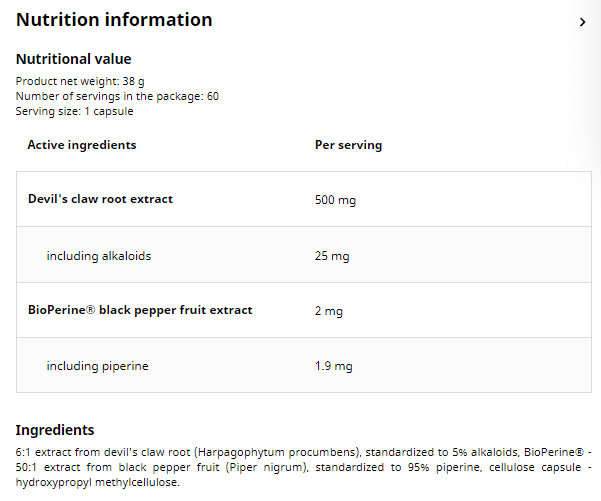Click the Nutrition information heading
The width and height of the screenshot is (601, 501).
click(x=114, y=20)
